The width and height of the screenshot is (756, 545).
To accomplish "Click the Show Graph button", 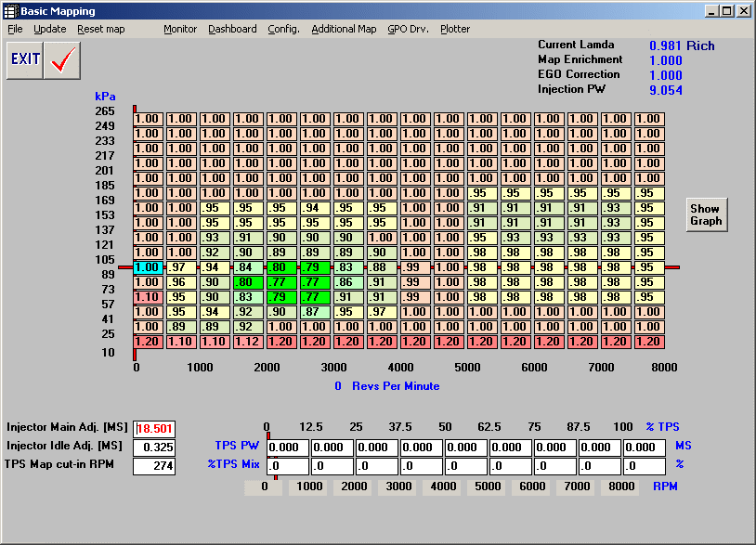I will 707,214.
